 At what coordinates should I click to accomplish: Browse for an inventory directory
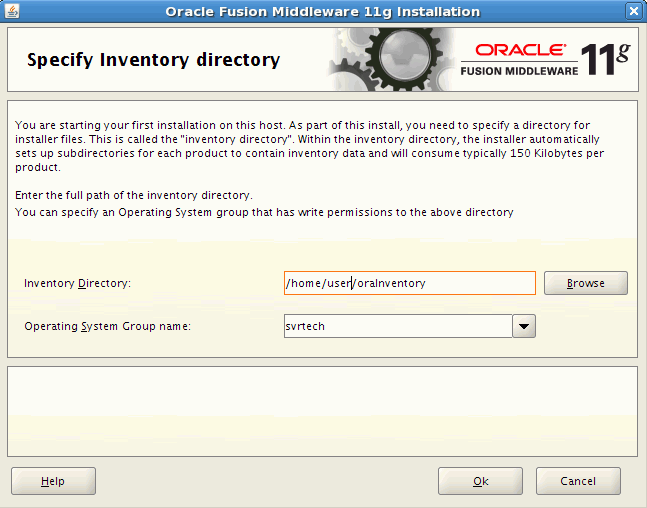[586, 283]
